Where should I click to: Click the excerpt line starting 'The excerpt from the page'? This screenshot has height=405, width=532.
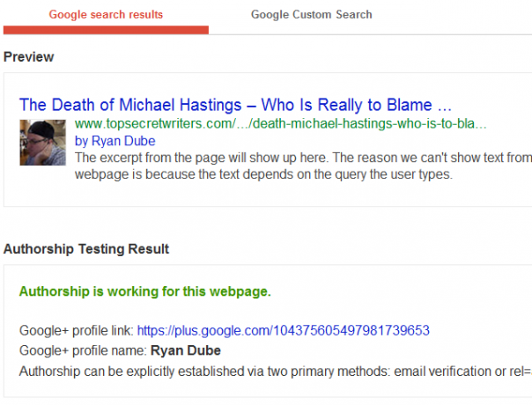[303, 158]
